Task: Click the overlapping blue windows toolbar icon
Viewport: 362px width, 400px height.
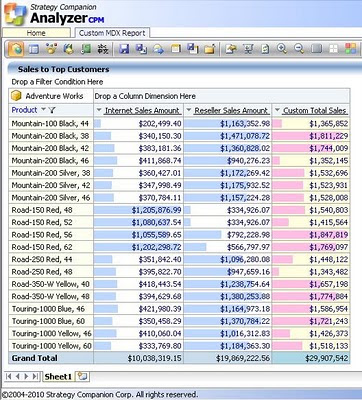Action: click(x=193, y=49)
